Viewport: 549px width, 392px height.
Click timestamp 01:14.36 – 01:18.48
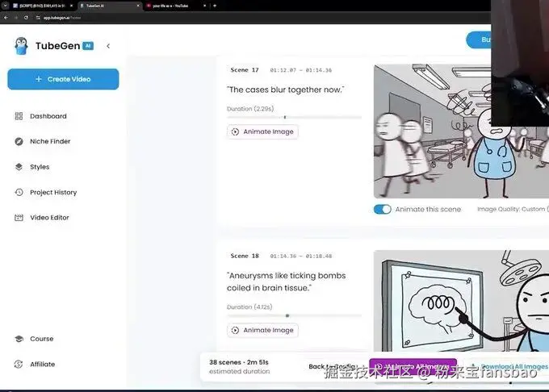(301, 256)
